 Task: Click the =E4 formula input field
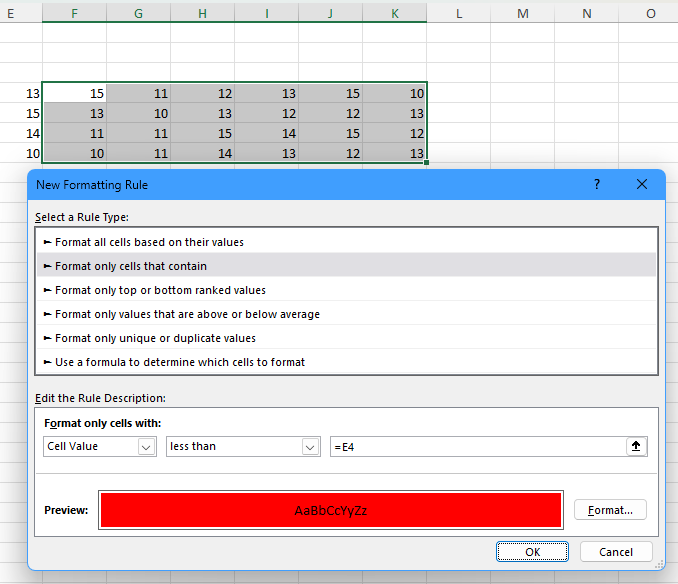tap(478, 447)
